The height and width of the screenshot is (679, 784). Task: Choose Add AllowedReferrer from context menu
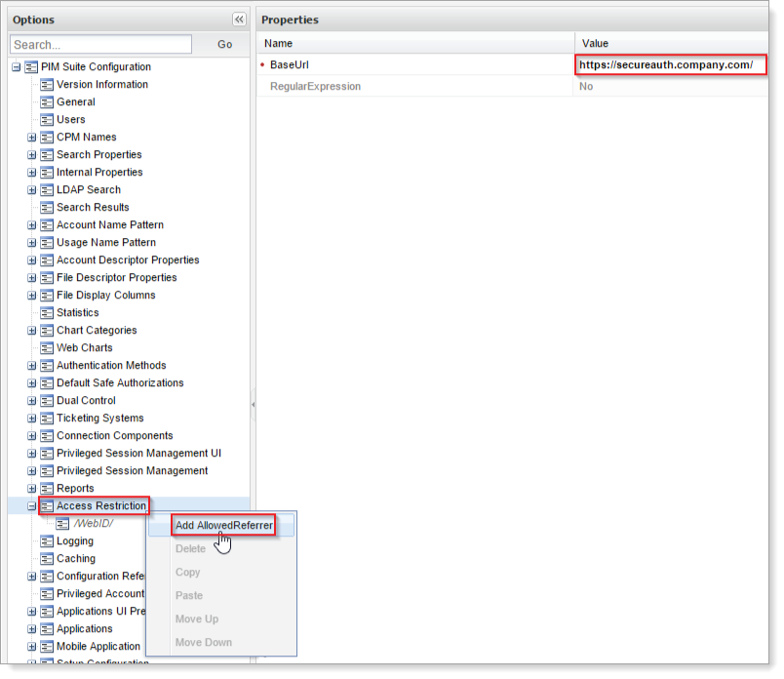pyautogui.click(x=223, y=526)
